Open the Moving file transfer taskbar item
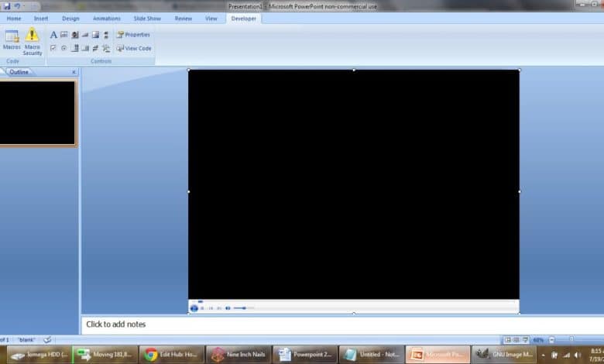 105,355
